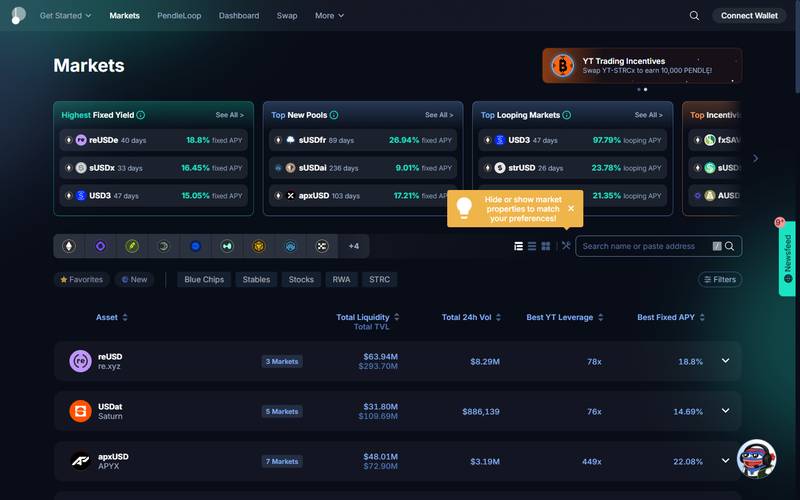The height and width of the screenshot is (500, 800).
Task: Open the PendleLoop nav tab
Action: [179, 16]
